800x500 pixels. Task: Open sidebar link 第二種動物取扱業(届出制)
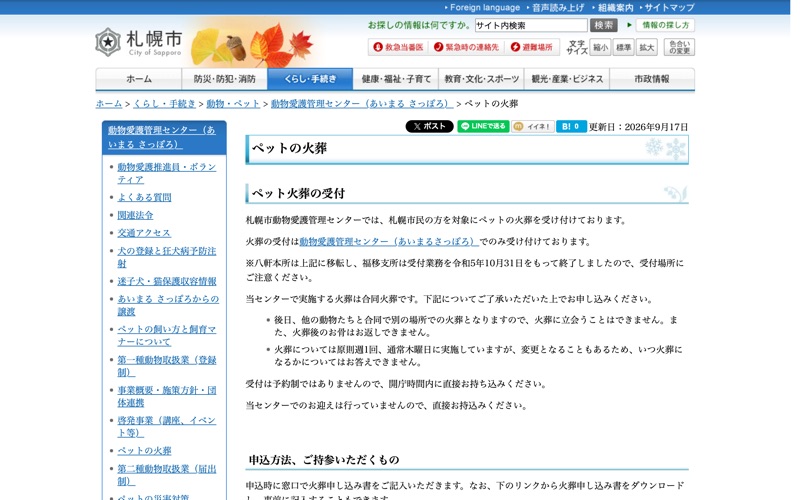(x=167, y=474)
